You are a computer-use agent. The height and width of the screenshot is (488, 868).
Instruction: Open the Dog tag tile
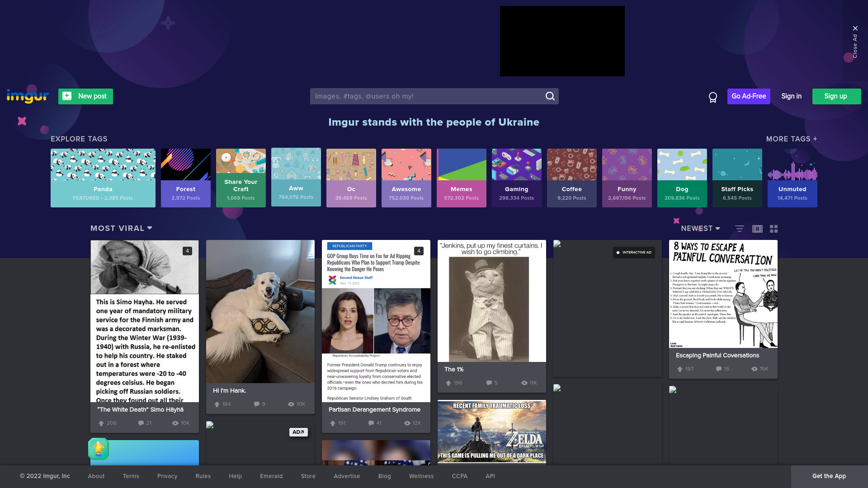pyautogui.click(x=682, y=178)
